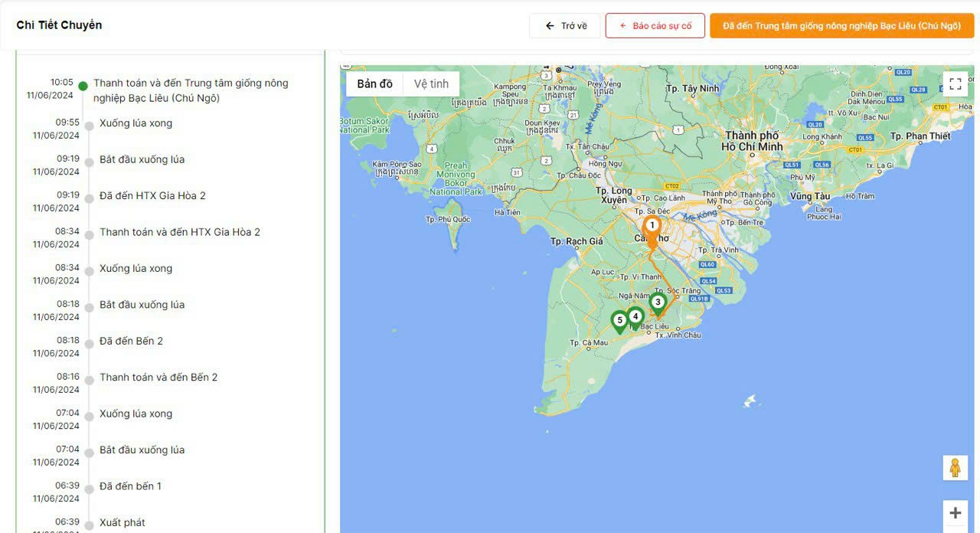Click Thành phố Hồ Chí Minh map label

point(753,141)
